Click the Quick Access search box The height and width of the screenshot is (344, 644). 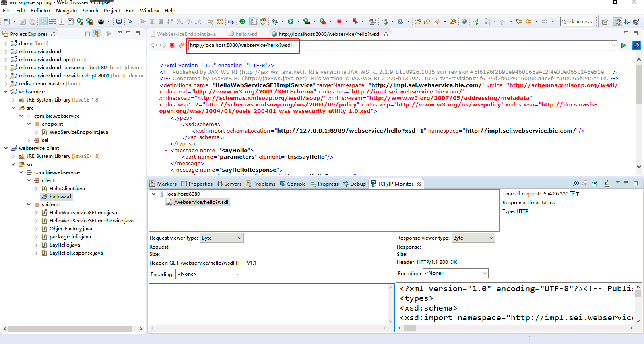577,22
